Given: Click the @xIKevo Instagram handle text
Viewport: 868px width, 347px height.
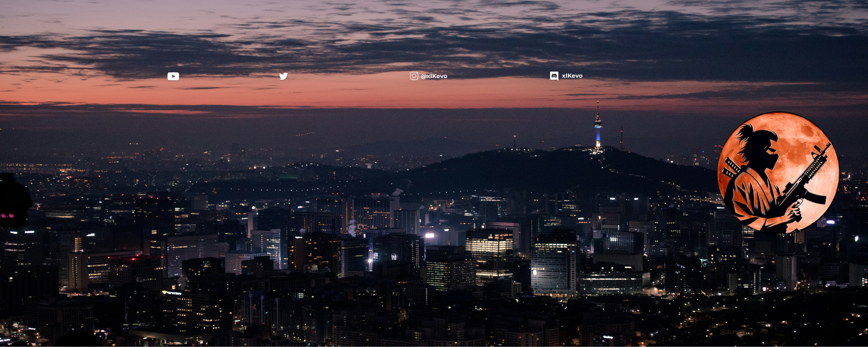Looking at the screenshot, I should [x=434, y=76].
